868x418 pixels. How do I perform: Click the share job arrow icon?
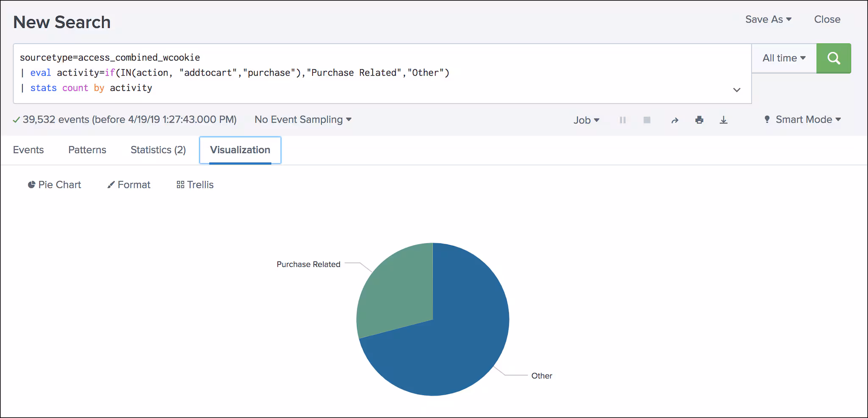tap(675, 120)
